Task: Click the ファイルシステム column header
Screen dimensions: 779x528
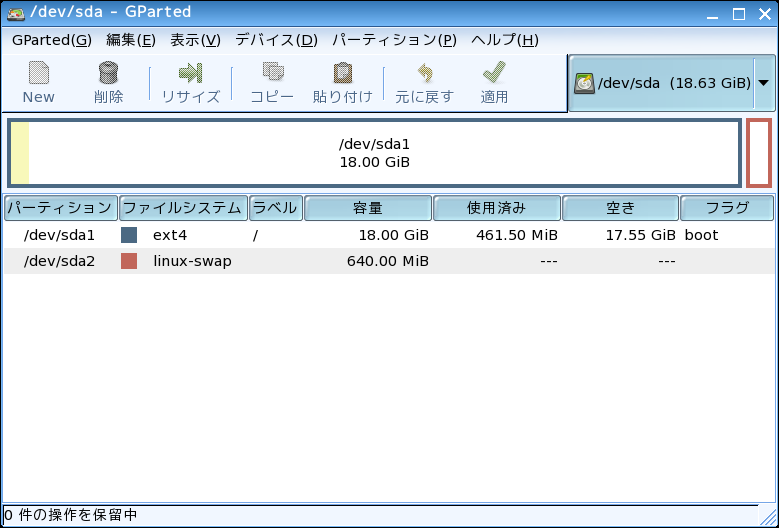Action: click(x=183, y=208)
